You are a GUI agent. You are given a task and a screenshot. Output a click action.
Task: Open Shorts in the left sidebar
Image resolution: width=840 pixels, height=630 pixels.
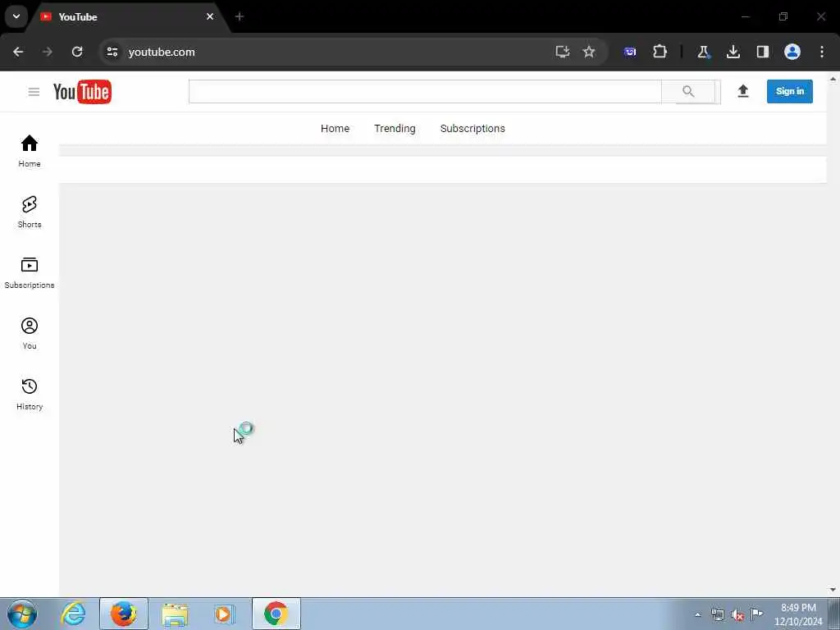[x=30, y=212]
